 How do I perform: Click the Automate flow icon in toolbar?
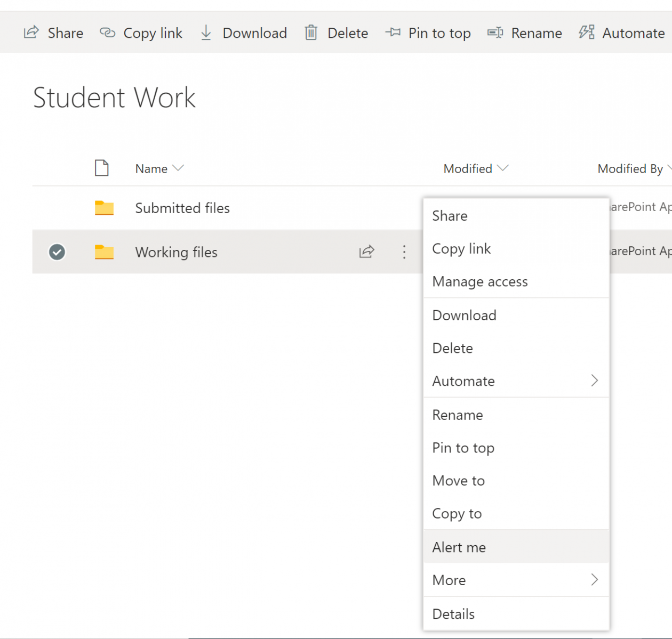click(x=587, y=32)
